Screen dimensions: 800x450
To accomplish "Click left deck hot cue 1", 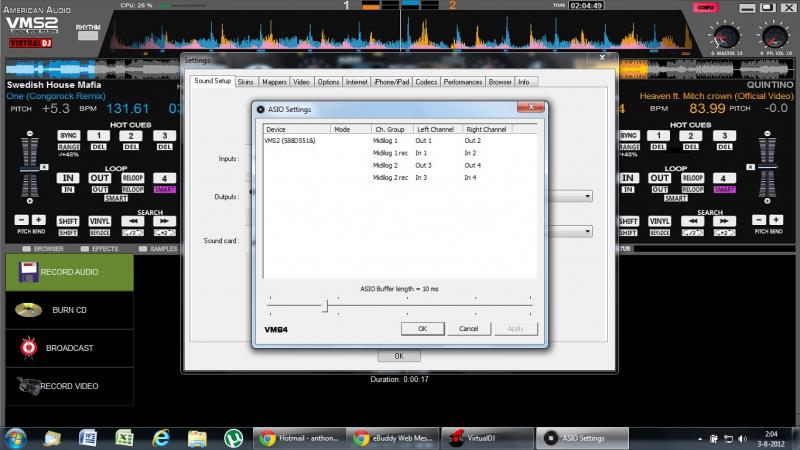I will [99, 135].
